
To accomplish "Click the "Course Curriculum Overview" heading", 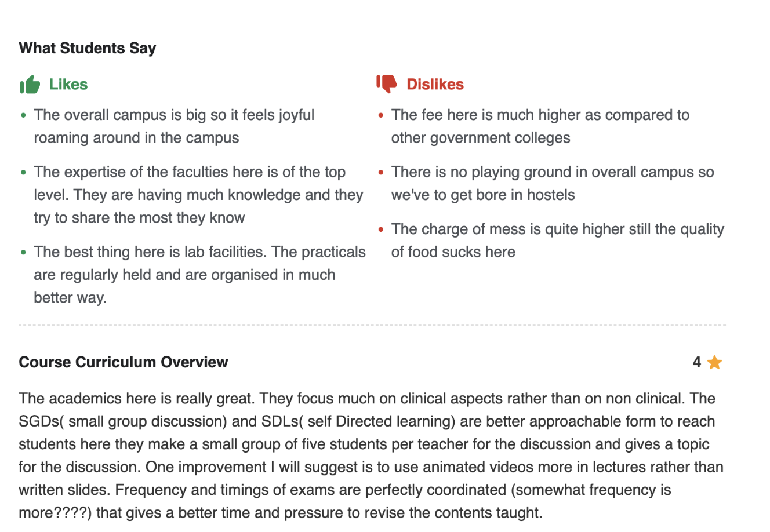I will pyautogui.click(x=124, y=362).
